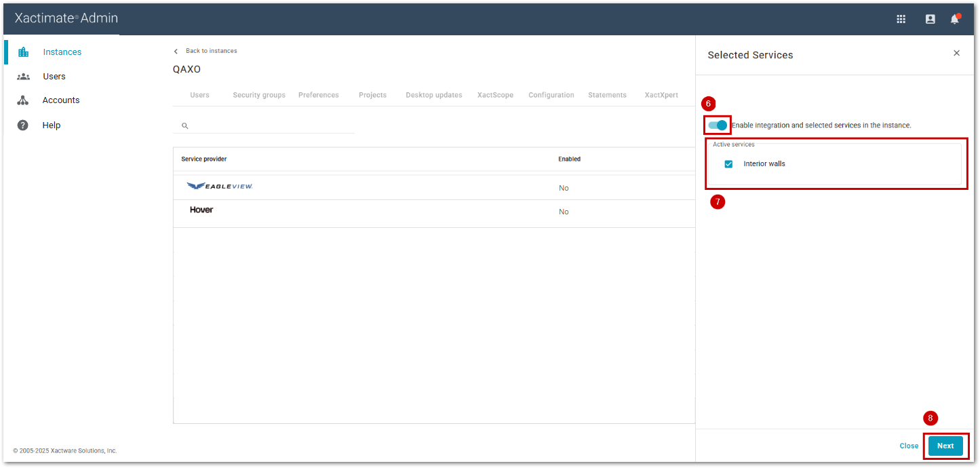Image resolution: width=980 pixels, height=468 pixels.
Task: Open the apps grid icon
Action: 901,20
